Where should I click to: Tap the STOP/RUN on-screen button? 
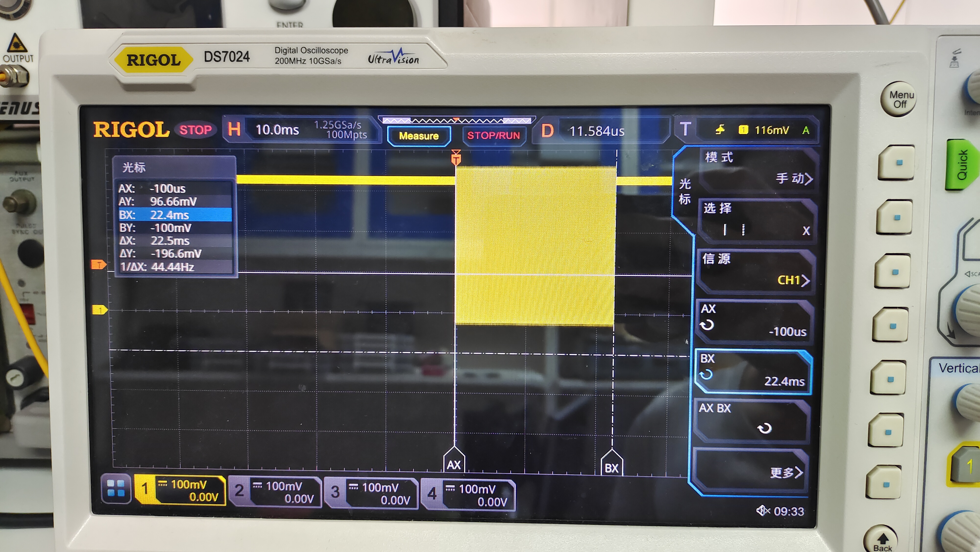coord(493,136)
